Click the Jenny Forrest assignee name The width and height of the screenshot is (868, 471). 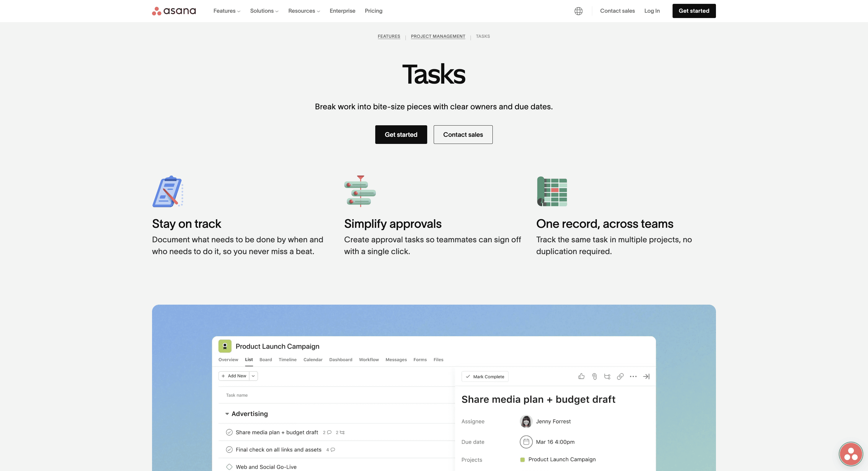pos(553,421)
